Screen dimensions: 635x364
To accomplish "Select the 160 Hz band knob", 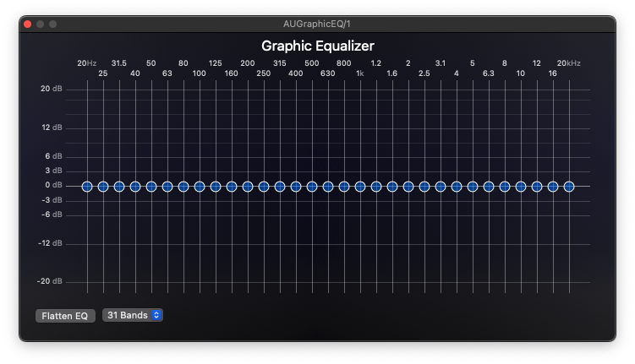I will (x=232, y=187).
